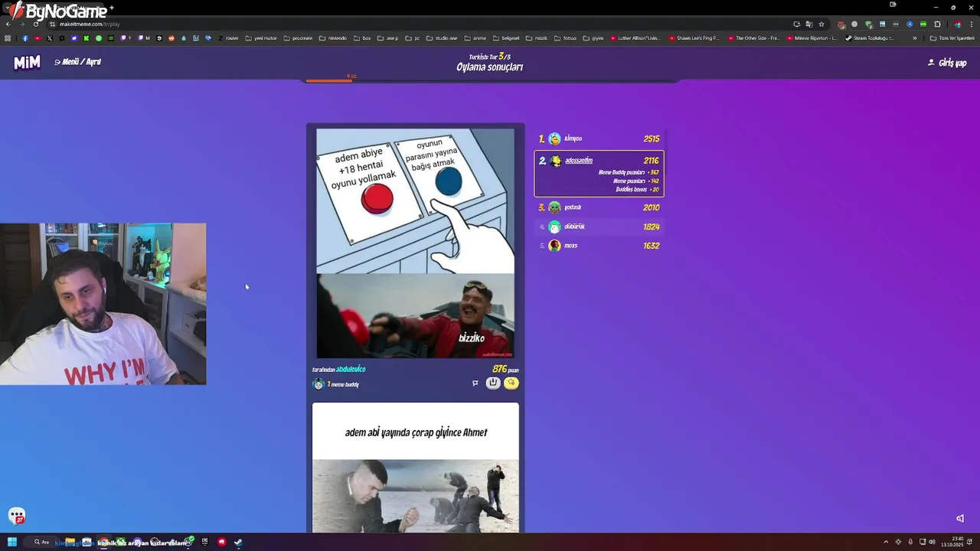The height and width of the screenshot is (551, 980).
Task: Open Shawn Lee's Ping P... bookmark
Action: [694, 37]
